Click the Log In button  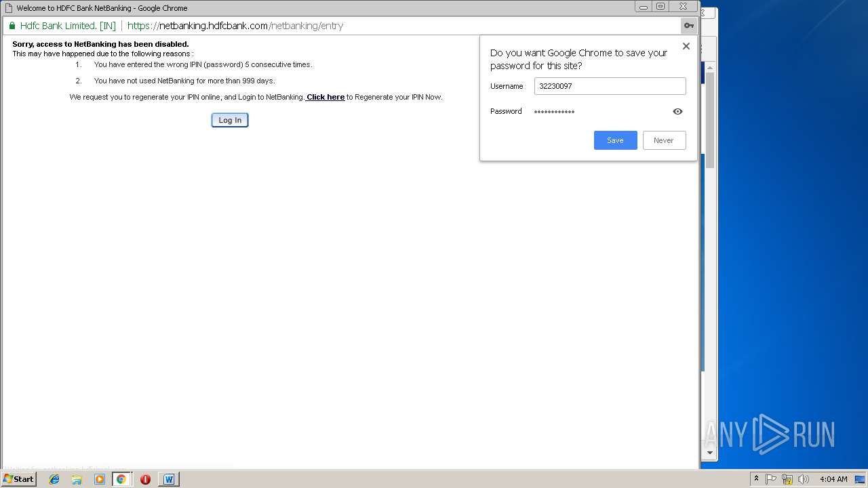click(230, 120)
